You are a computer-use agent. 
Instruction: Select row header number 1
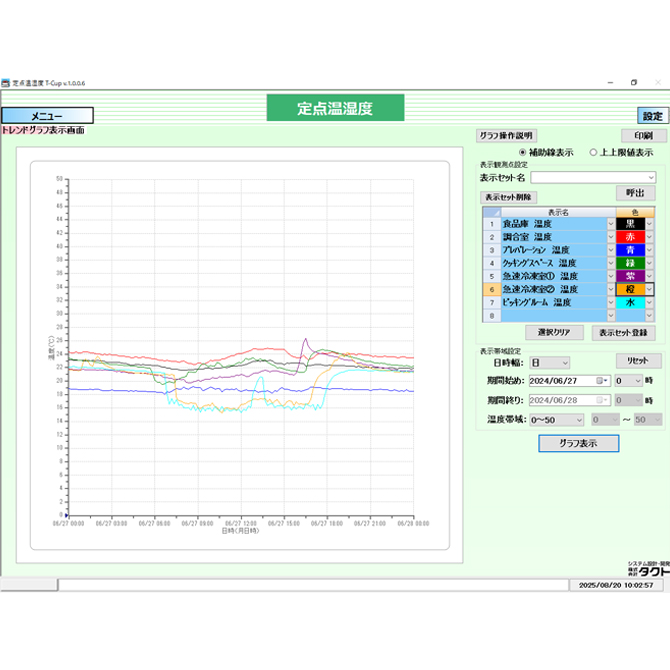pos(492,224)
